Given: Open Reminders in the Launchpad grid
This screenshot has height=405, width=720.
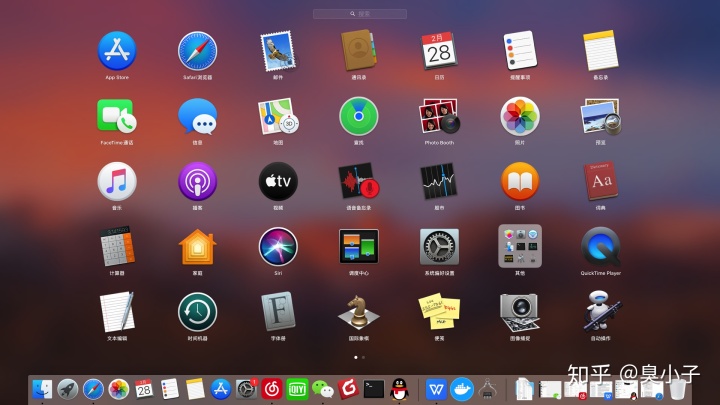Looking at the screenshot, I should click(520, 51).
